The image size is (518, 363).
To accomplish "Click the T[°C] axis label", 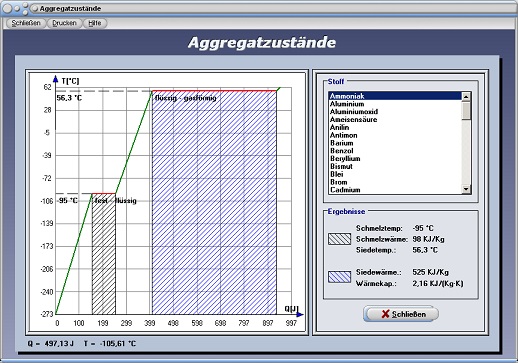I will (70, 81).
